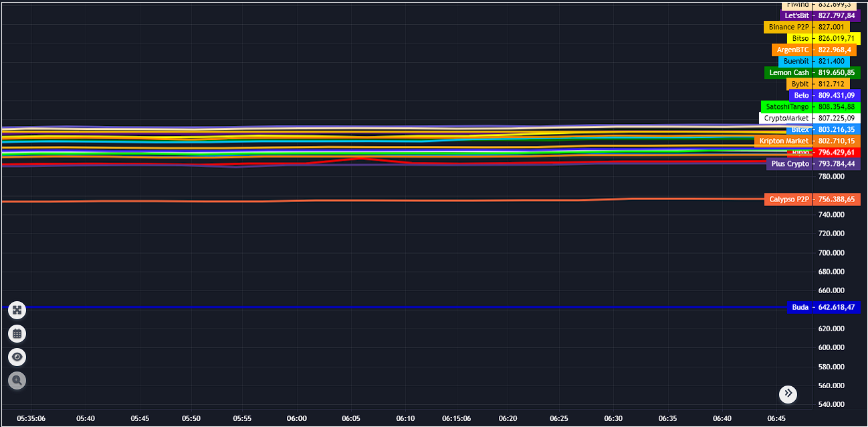868x427 pixels.
Task: Select the Lemon Cash series label
Action: pyautogui.click(x=788, y=72)
